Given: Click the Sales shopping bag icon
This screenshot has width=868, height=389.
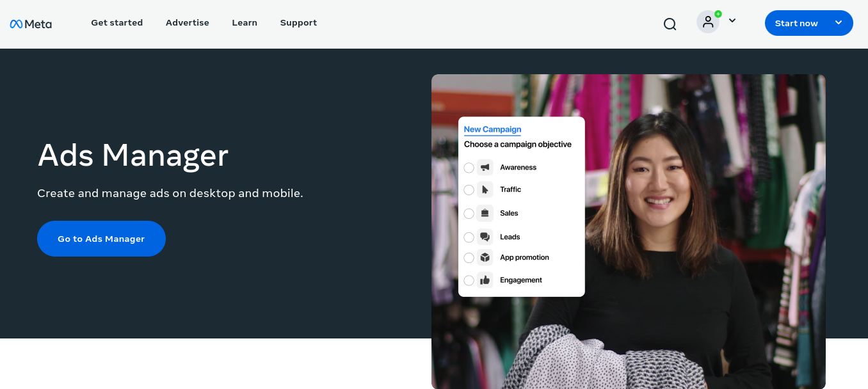Looking at the screenshot, I should click(485, 214).
